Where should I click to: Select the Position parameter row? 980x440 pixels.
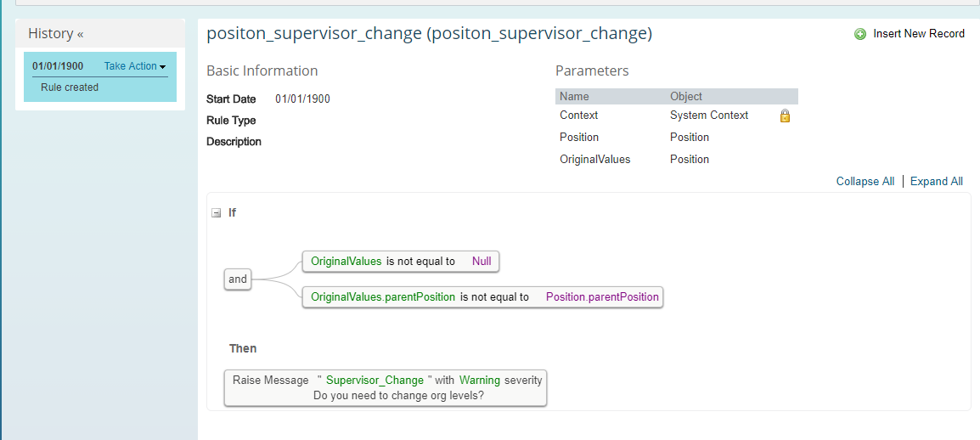pos(676,138)
